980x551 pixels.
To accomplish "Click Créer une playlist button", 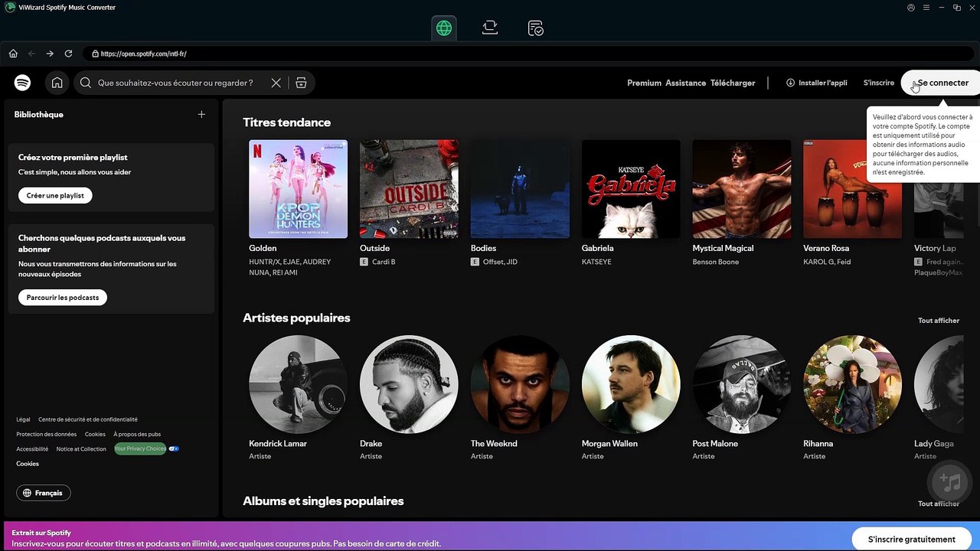I will click(55, 195).
